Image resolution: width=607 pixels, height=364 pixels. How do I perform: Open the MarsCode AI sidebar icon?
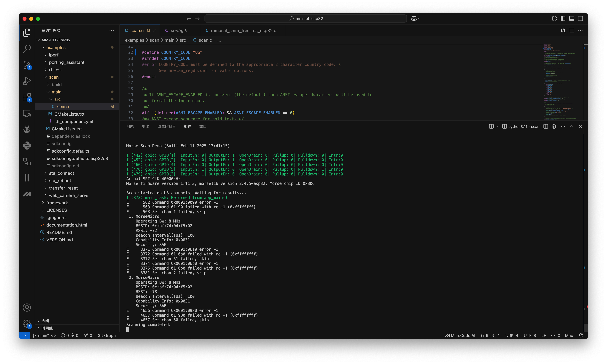pos(27,194)
